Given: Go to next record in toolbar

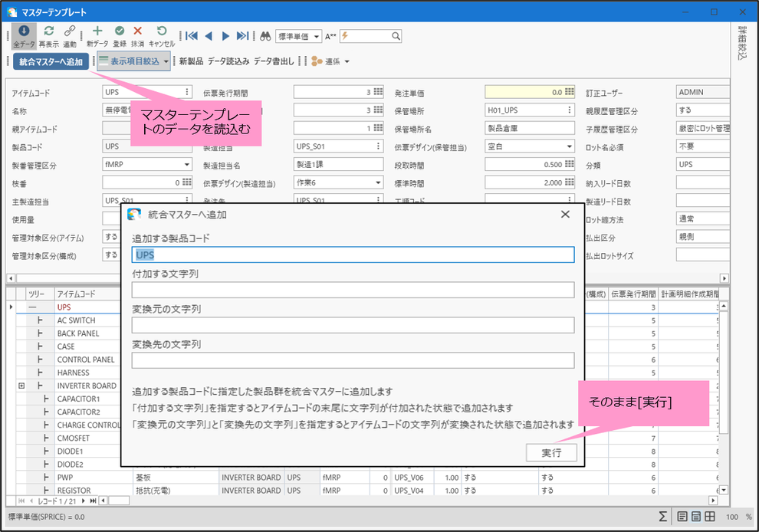Looking at the screenshot, I should [x=225, y=36].
